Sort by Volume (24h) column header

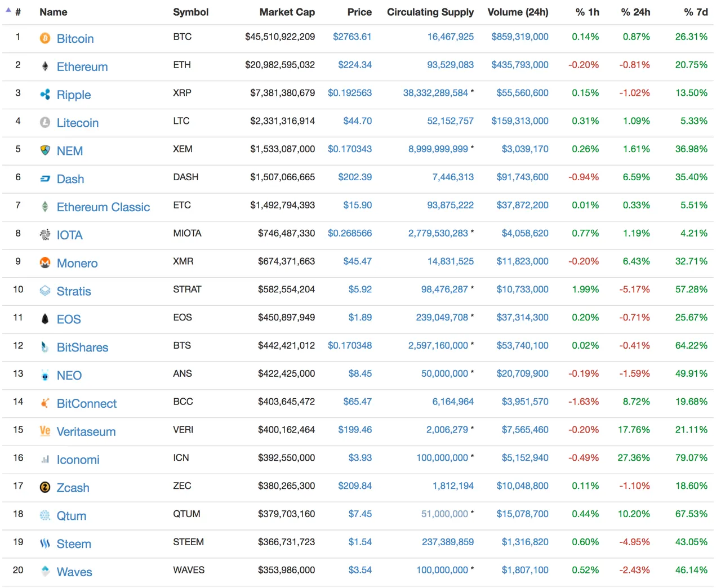tap(518, 12)
